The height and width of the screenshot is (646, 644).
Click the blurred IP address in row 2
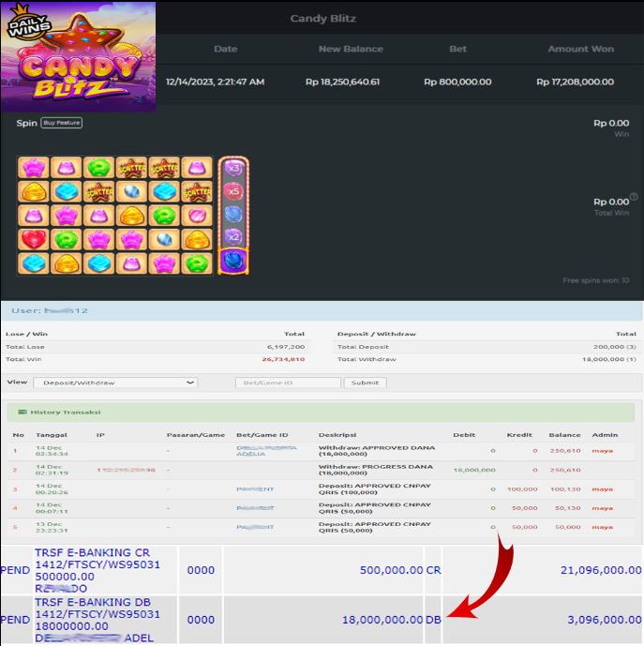(x=126, y=470)
